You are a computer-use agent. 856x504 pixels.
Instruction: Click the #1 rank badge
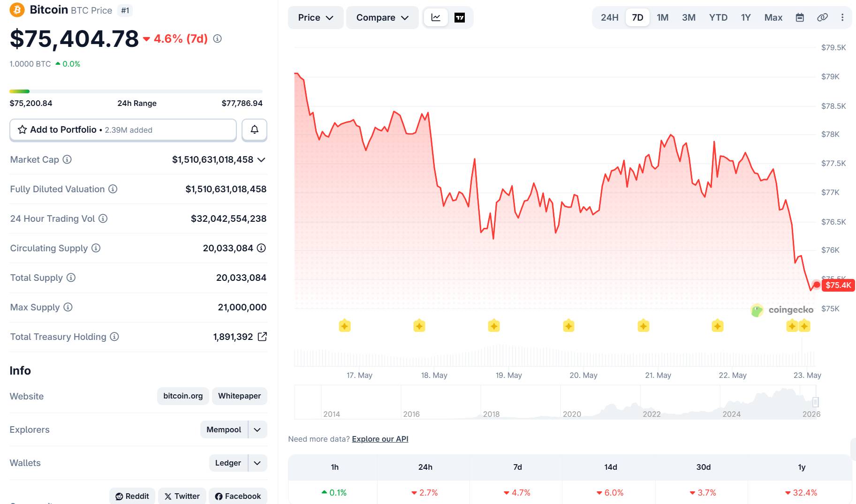(125, 10)
